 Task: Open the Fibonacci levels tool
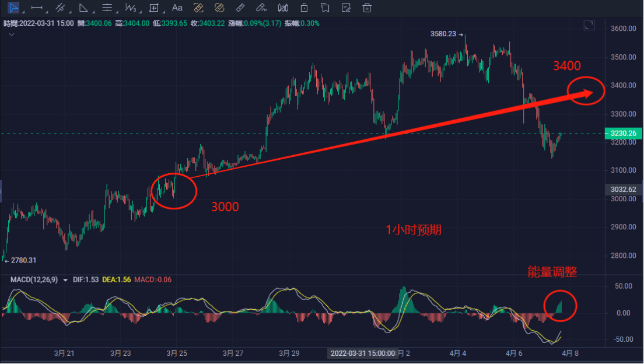[x=107, y=8]
